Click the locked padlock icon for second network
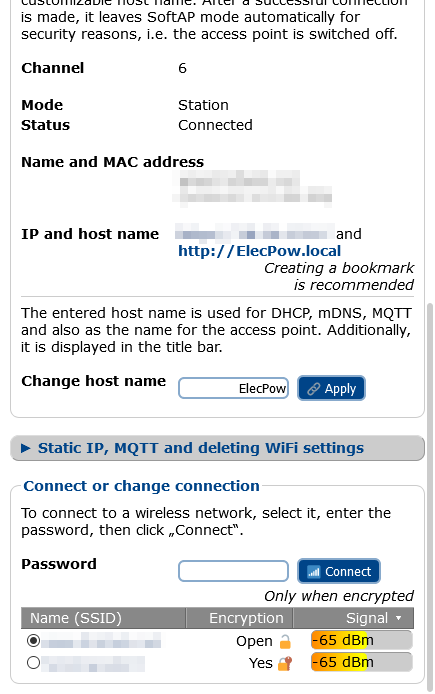This screenshot has height=694, width=435. coord(285,663)
